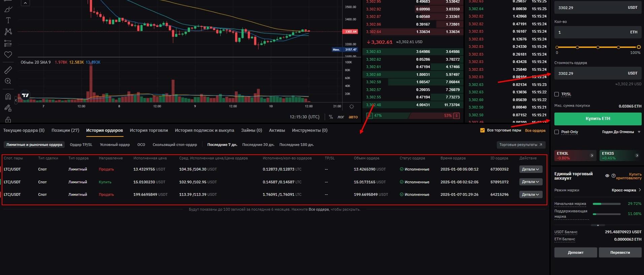This screenshot has width=644, height=275.
Task: Click the heart favorites icon
Action: [8, 55]
